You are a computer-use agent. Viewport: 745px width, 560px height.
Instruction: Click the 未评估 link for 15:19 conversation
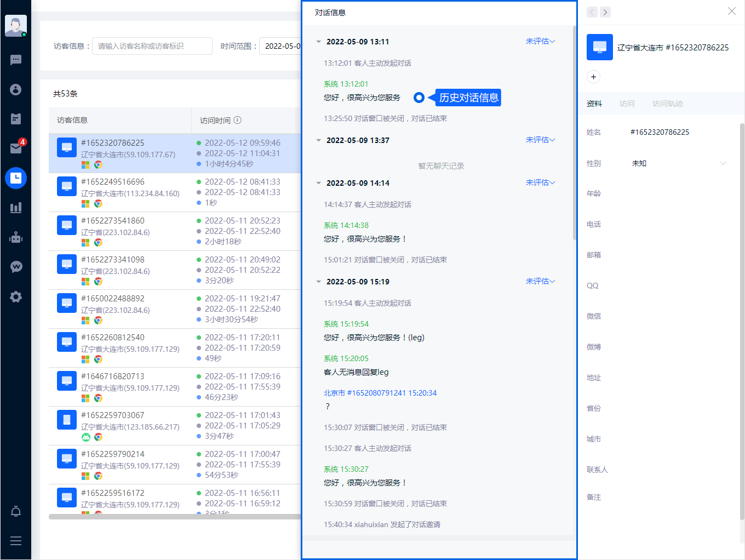click(540, 281)
